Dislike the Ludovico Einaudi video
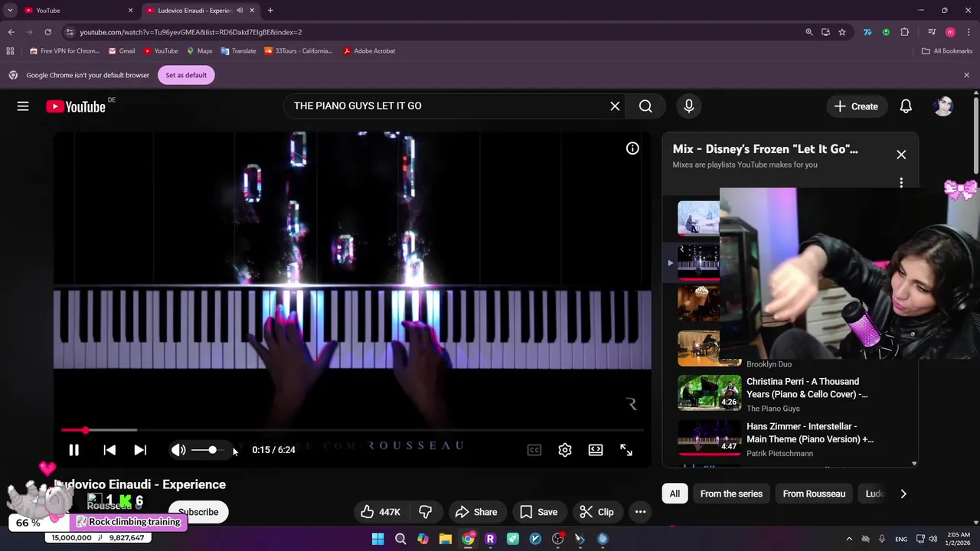Viewport: 980px width, 551px height. [x=426, y=512]
